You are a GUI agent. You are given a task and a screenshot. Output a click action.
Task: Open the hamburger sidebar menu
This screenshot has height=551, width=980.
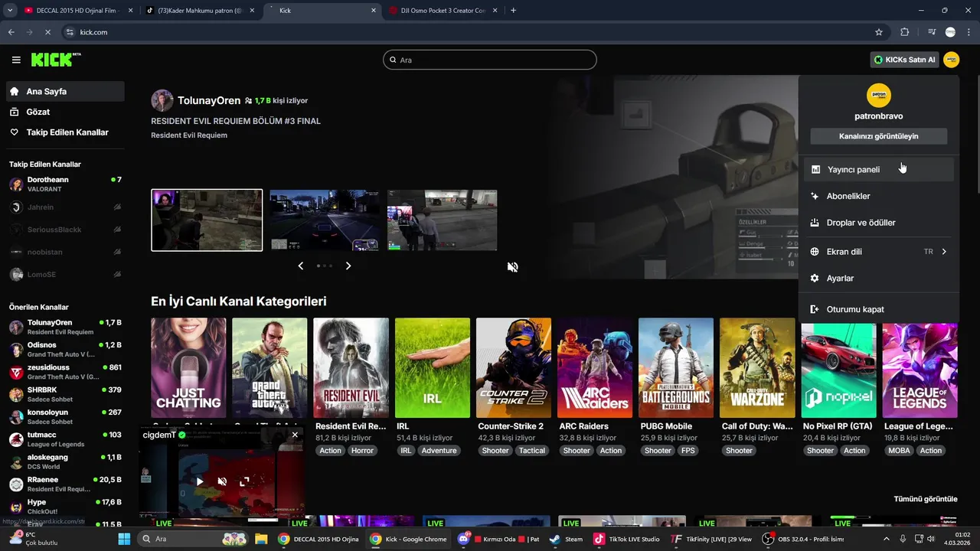point(16,60)
